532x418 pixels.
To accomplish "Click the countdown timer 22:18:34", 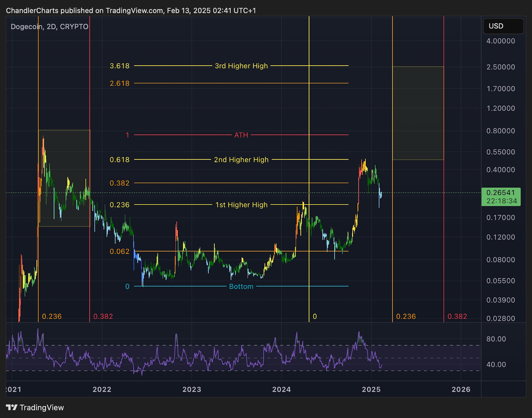I will [x=501, y=201].
